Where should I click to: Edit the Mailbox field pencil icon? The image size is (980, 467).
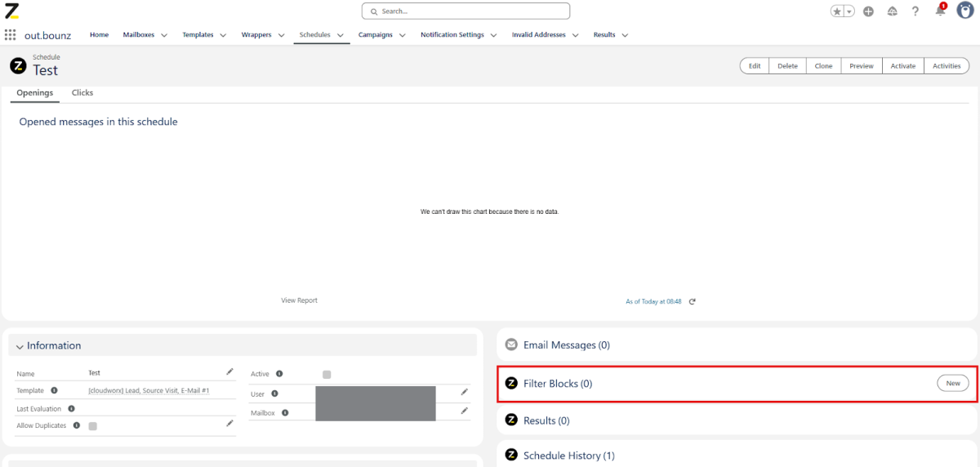coord(464,410)
